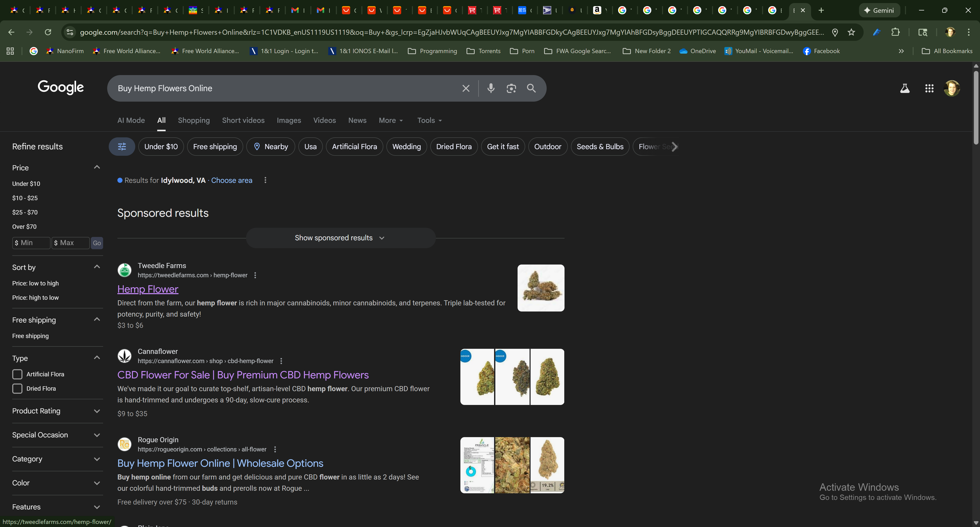Switch to the Shopping tab
This screenshot has height=527, width=980.
[x=194, y=120]
